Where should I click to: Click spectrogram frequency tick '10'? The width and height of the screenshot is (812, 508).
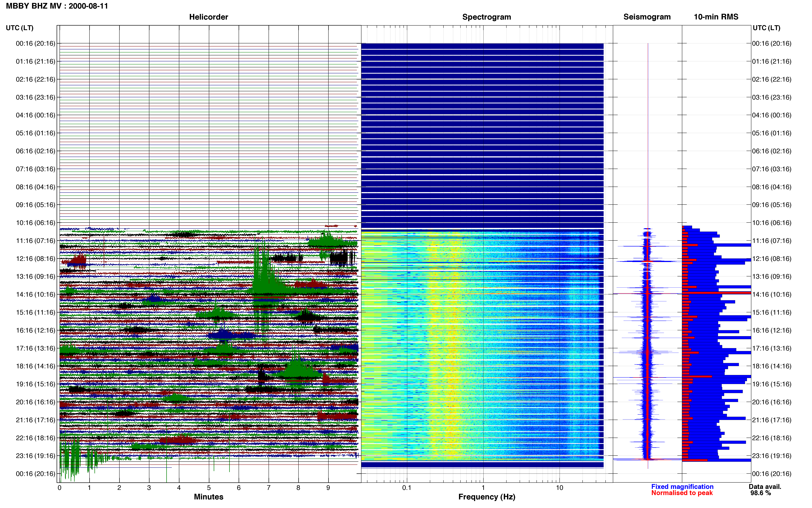point(559,487)
